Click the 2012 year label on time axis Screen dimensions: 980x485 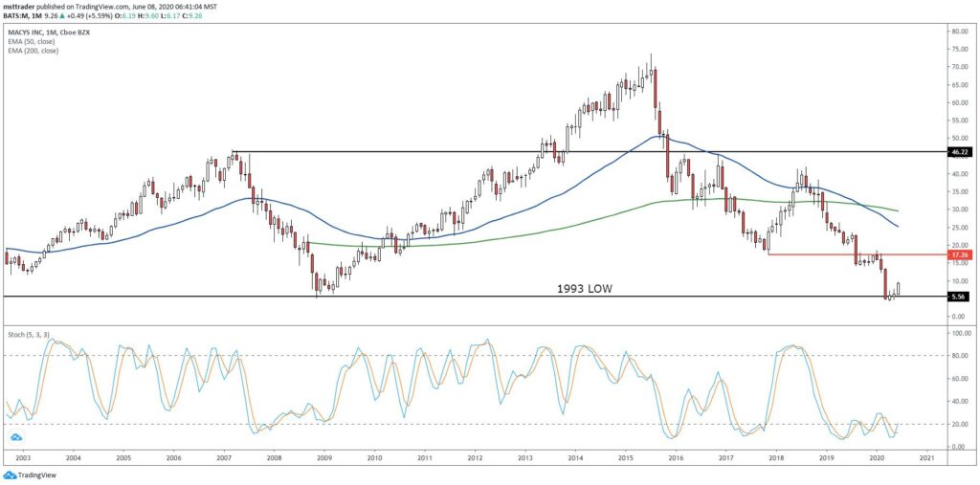[475, 459]
